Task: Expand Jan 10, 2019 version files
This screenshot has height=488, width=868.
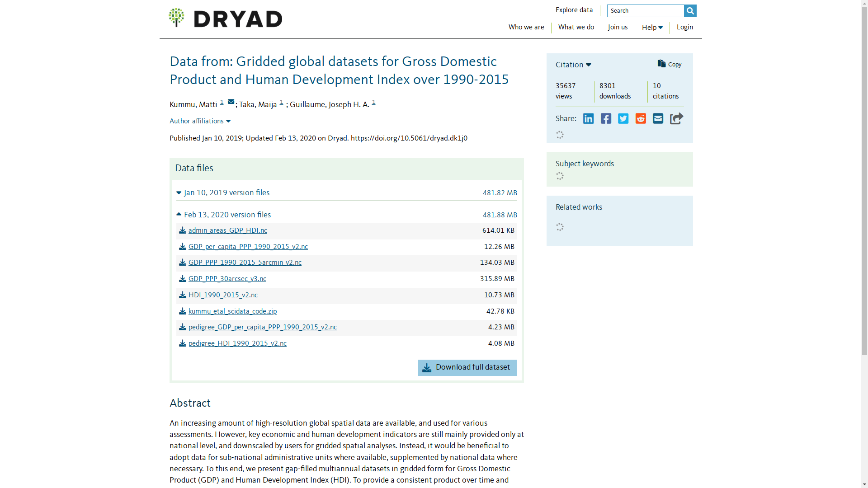Action: [223, 193]
